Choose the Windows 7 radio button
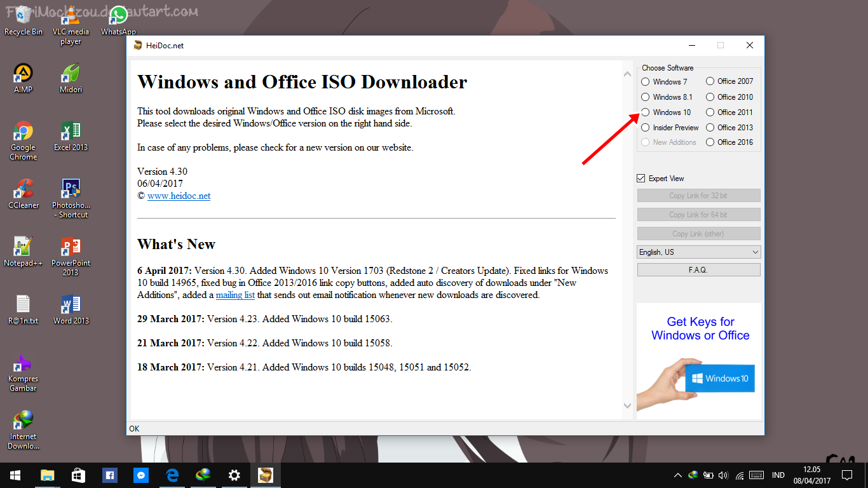 pos(646,82)
